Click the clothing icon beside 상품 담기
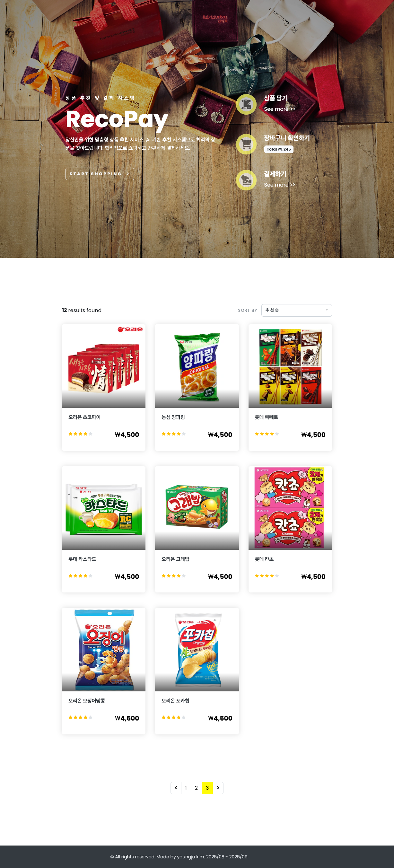 [246, 104]
